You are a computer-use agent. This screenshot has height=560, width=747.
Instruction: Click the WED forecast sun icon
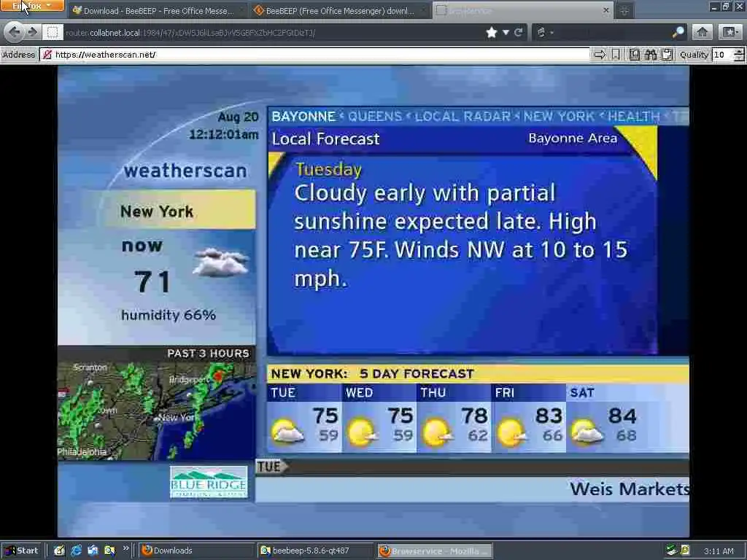[x=363, y=432]
